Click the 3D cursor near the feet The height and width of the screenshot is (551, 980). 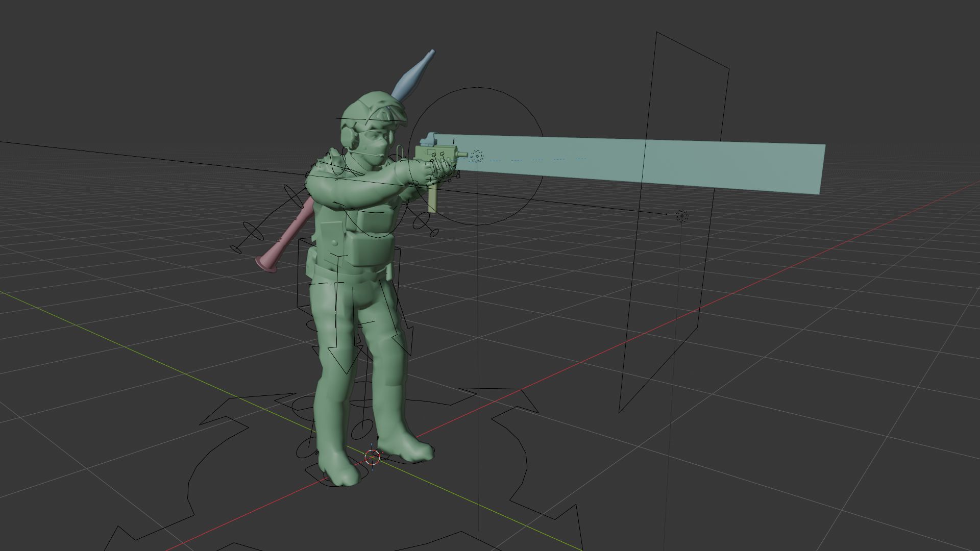(373, 457)
